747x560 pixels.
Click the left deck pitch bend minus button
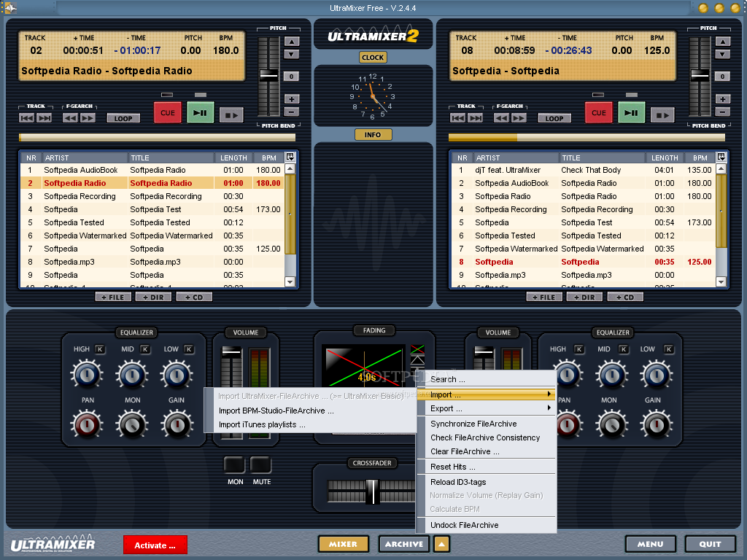(x=292, y=112)
